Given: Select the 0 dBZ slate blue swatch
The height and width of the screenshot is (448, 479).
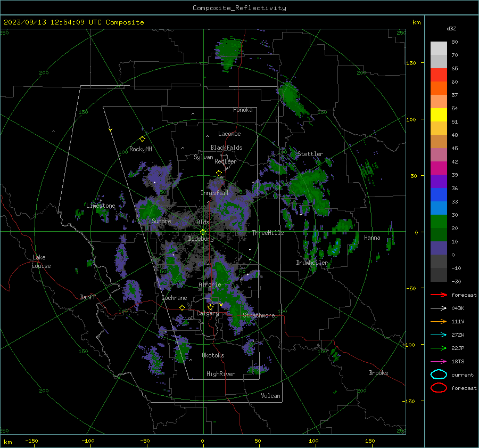Looking at the screenshot, I should [x=439, y=248].
